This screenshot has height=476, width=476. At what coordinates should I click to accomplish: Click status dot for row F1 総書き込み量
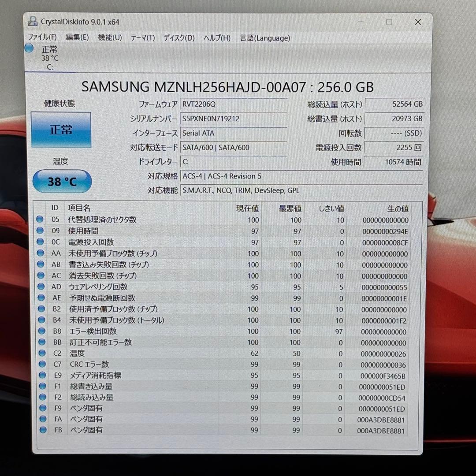(x=42, y=386)
